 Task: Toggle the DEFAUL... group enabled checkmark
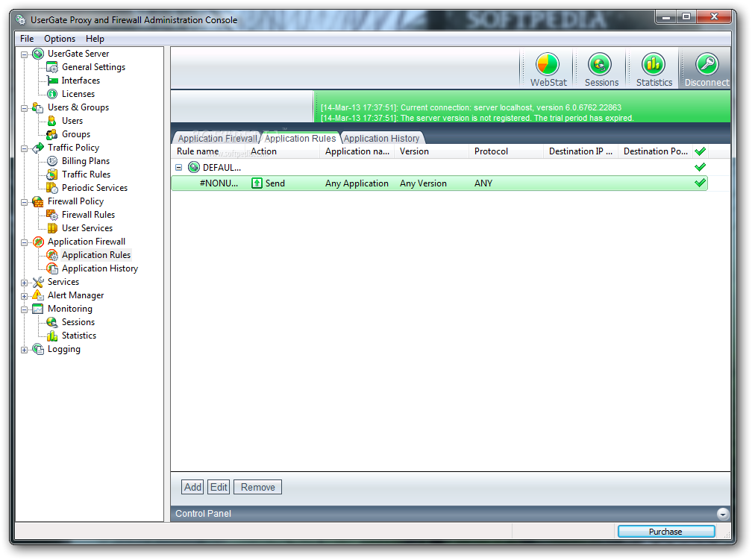coord(700,167)
